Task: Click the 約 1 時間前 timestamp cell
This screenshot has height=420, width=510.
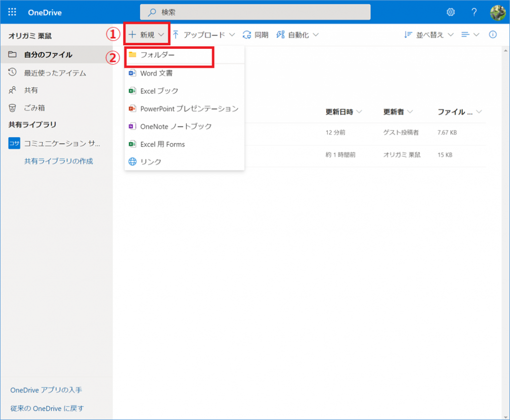Action: tap(341, 155)
